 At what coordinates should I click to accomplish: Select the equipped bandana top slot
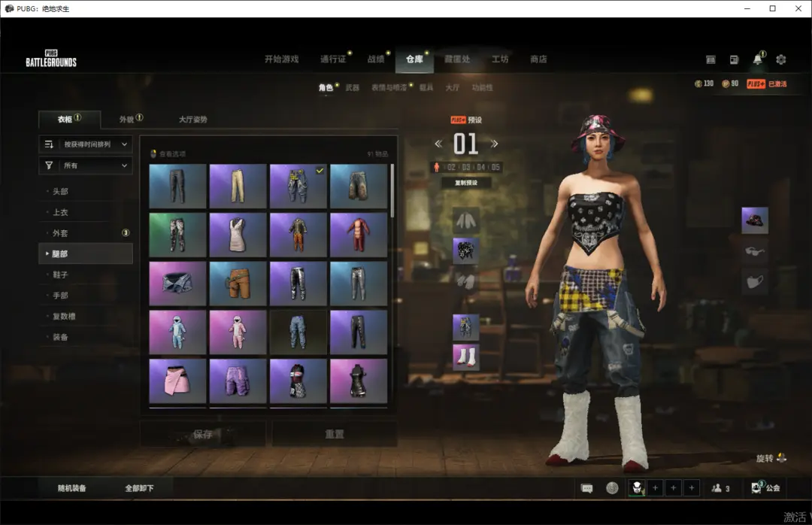pos(465,250)
